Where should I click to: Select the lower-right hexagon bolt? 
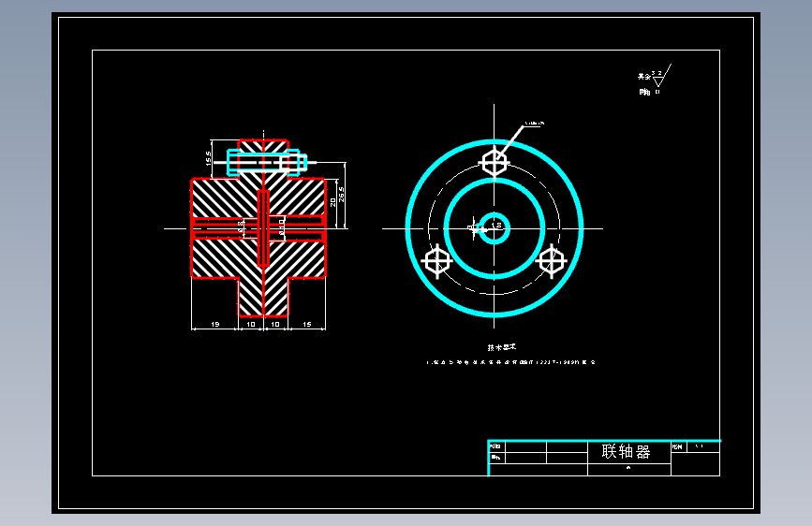pos(551,260)
